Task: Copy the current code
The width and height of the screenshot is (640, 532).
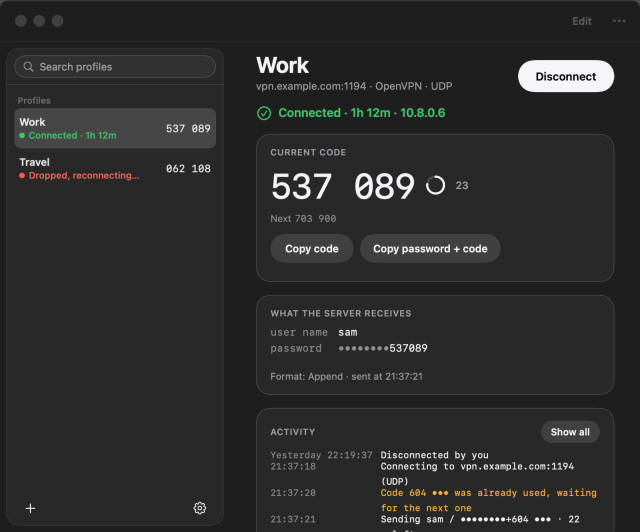Action: (x=312, y=249)
